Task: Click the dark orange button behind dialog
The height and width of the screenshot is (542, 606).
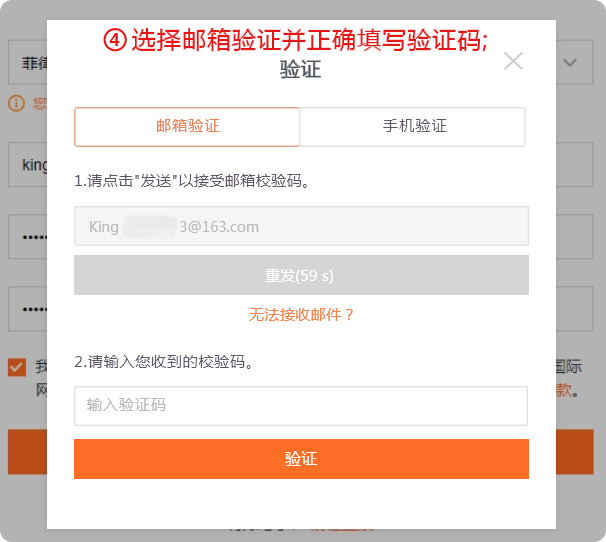Action: 28,452
